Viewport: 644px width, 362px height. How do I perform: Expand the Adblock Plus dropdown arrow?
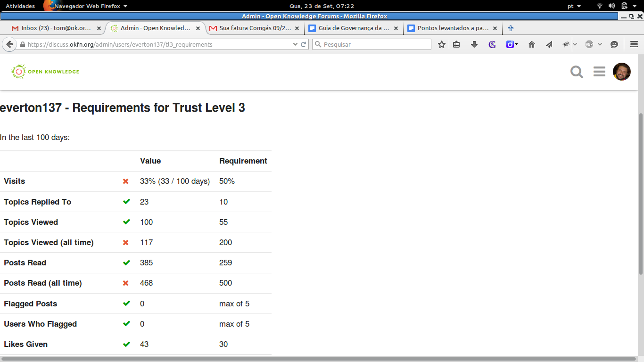pos(600,44)
